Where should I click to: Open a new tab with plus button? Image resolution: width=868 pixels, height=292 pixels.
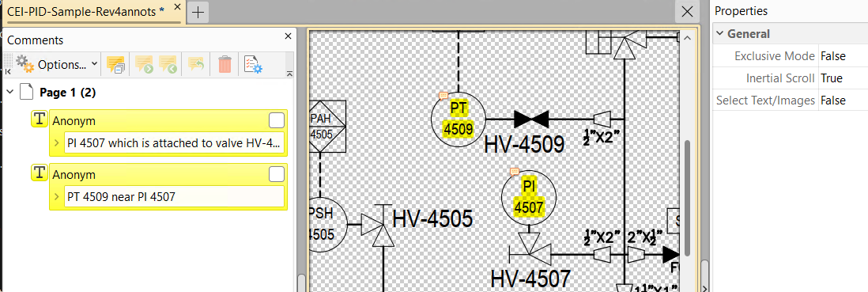198,12
